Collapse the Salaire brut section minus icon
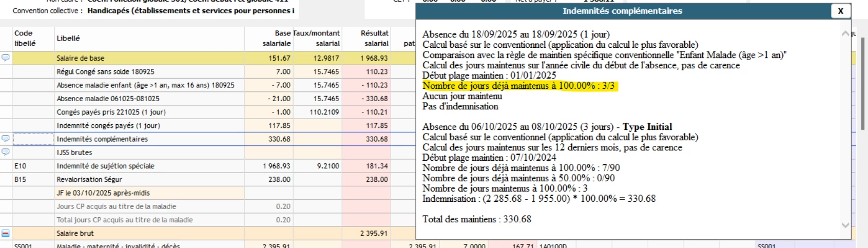This screenshot has width=868, height=248. point(6,233)
